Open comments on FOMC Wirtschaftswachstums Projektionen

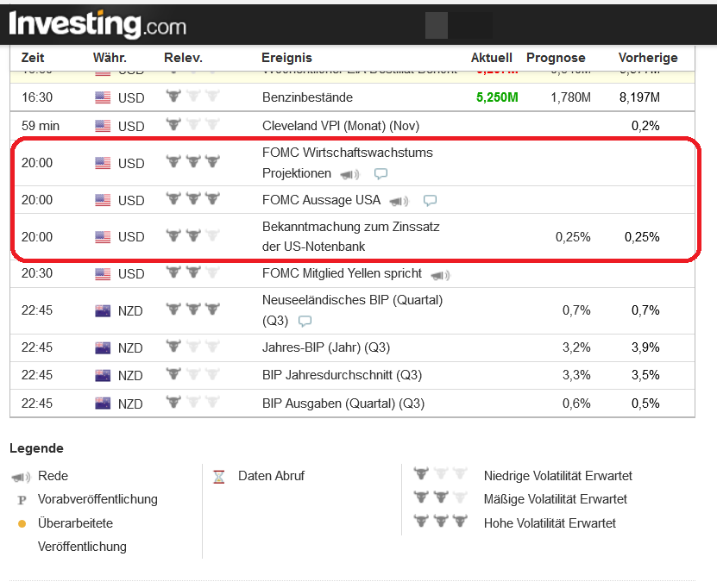[x=381, y=173]
